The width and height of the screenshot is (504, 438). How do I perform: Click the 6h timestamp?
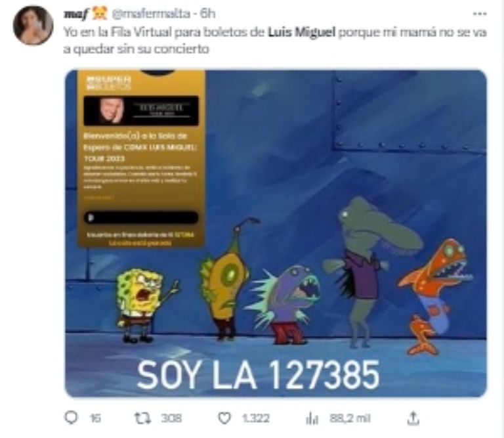click(x=207, y=14)
